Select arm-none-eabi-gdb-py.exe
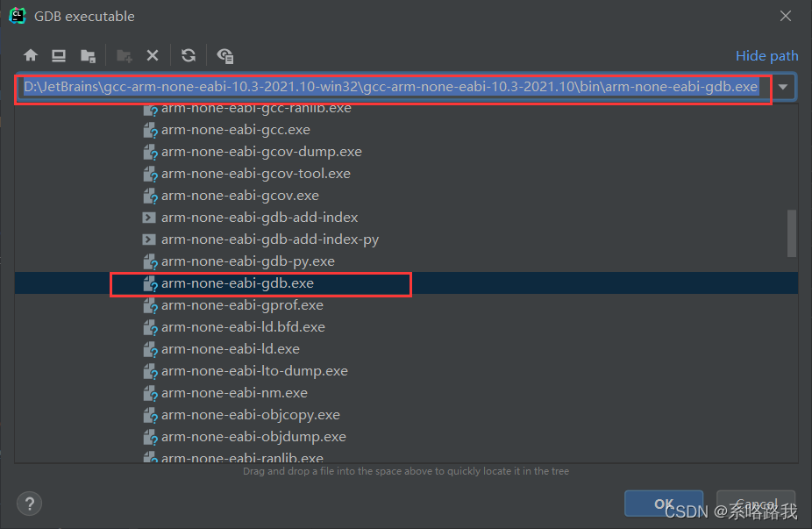 point(247,261)
